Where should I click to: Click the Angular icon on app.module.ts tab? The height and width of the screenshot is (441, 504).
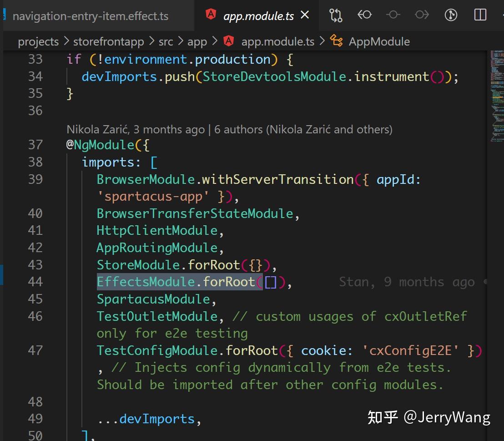211,14
